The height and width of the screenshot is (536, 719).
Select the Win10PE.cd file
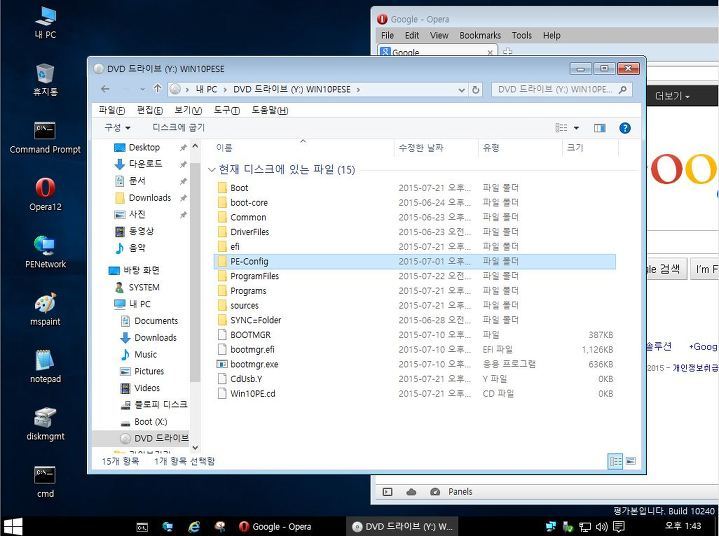point(415,393)
